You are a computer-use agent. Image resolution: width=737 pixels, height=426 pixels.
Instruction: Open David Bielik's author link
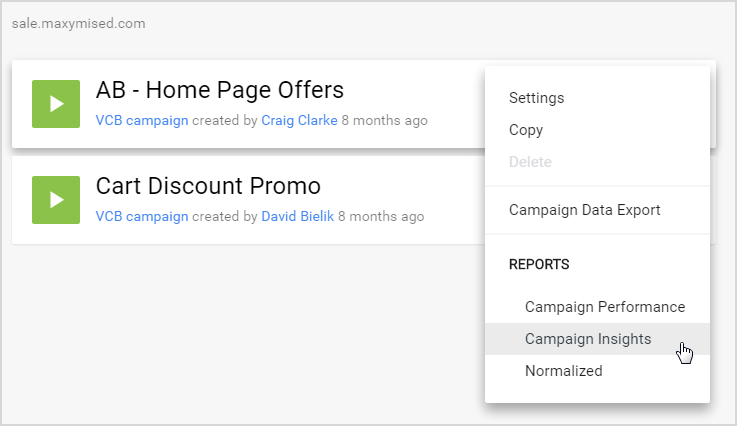tap(297, 217)
